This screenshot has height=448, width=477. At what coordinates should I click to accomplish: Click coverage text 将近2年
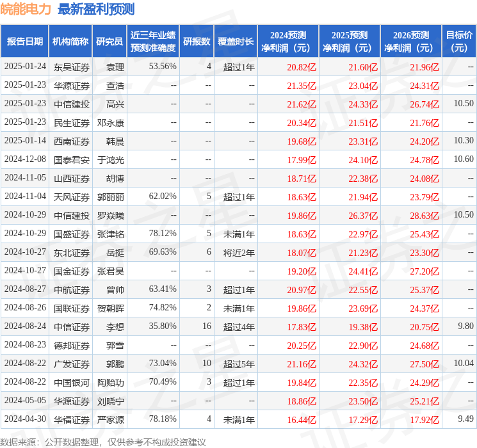[x=239, y=253]
